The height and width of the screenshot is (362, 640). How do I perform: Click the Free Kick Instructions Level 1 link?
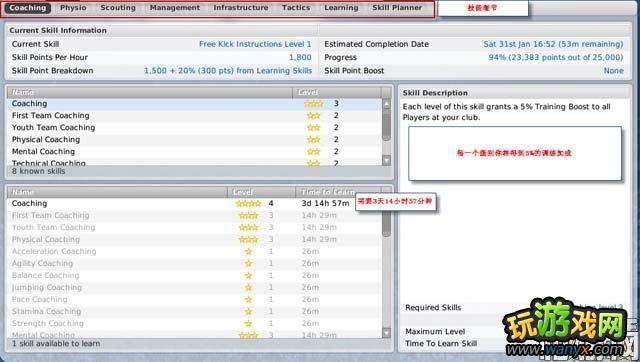point(255,44)
